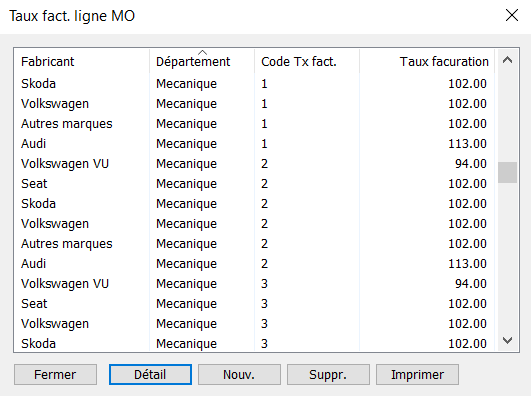Select the Seat row with code 3

point(254,304)
